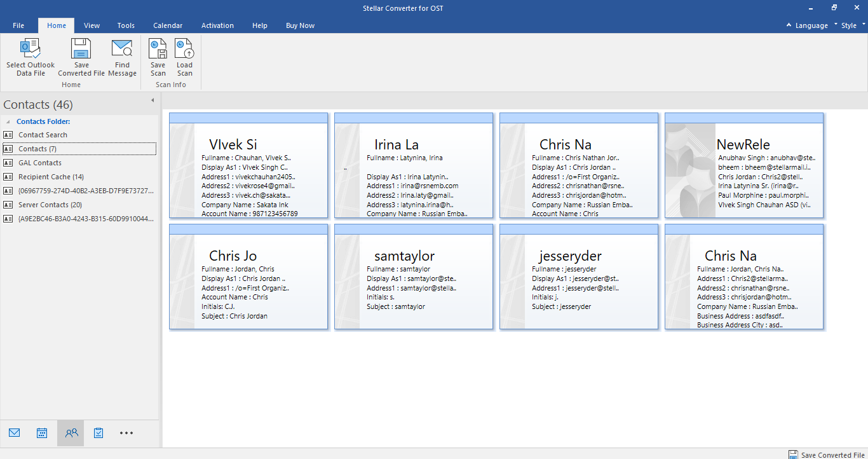Open Tools ribbon tab
Image resolution: width=868 pixels, height=459 pixels.
(126, 25)
